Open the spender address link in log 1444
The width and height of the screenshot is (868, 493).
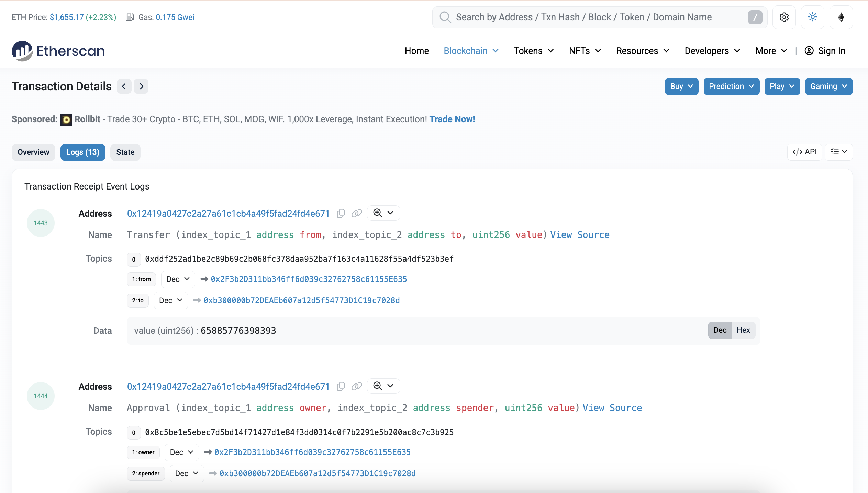coord(317,473)
